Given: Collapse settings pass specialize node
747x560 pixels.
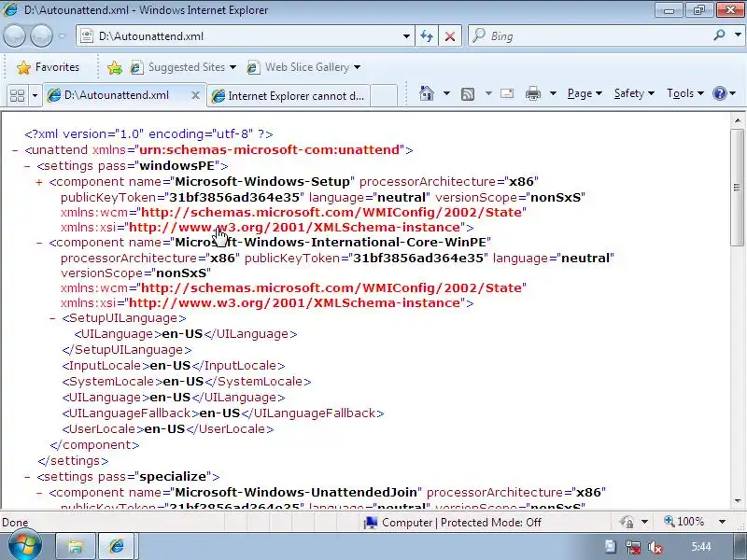Looking at the screenshot, I should (27, 477).
